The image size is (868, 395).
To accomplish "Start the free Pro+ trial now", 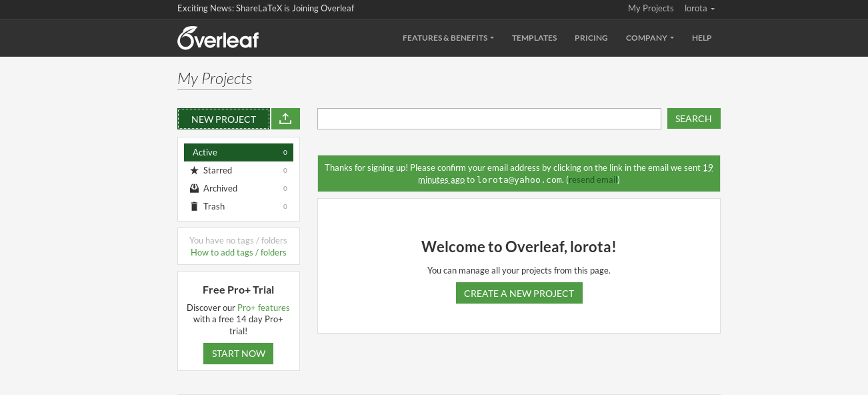I will point(238,354).
